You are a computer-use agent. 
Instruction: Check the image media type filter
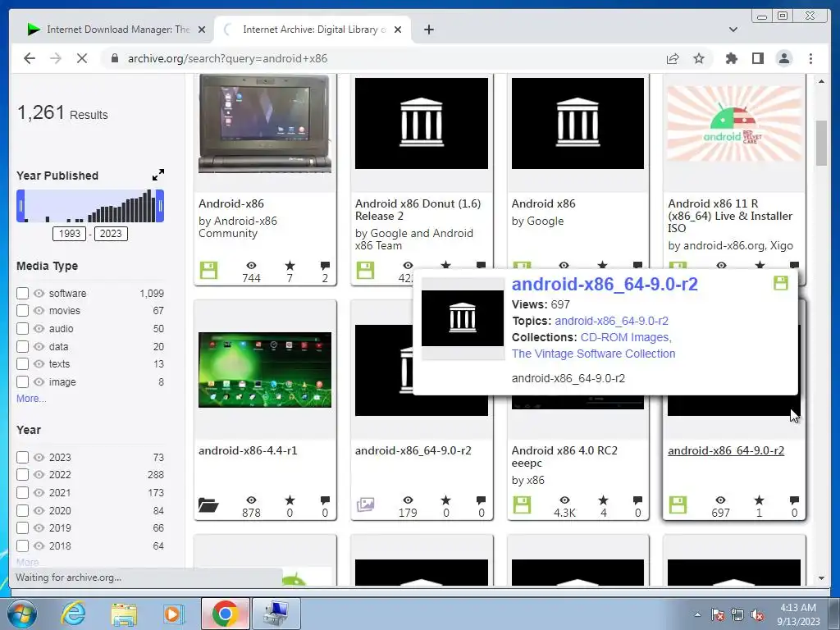tap(22, 382)
